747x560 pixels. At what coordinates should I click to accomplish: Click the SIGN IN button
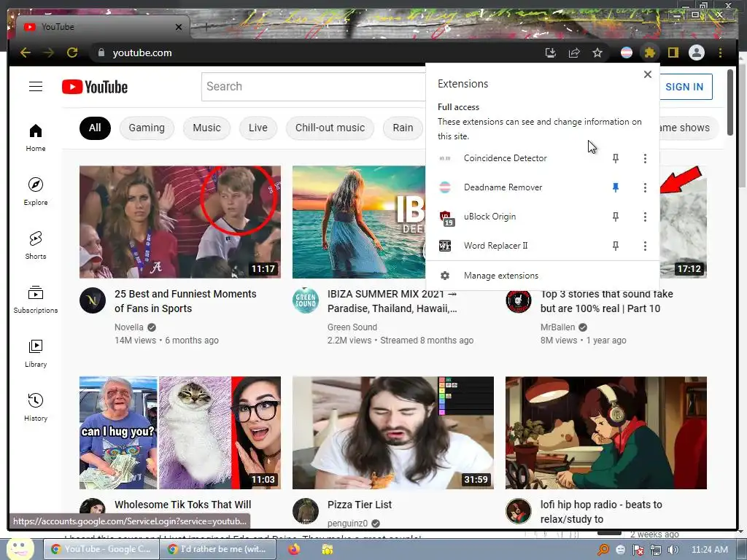click(684, 87)
